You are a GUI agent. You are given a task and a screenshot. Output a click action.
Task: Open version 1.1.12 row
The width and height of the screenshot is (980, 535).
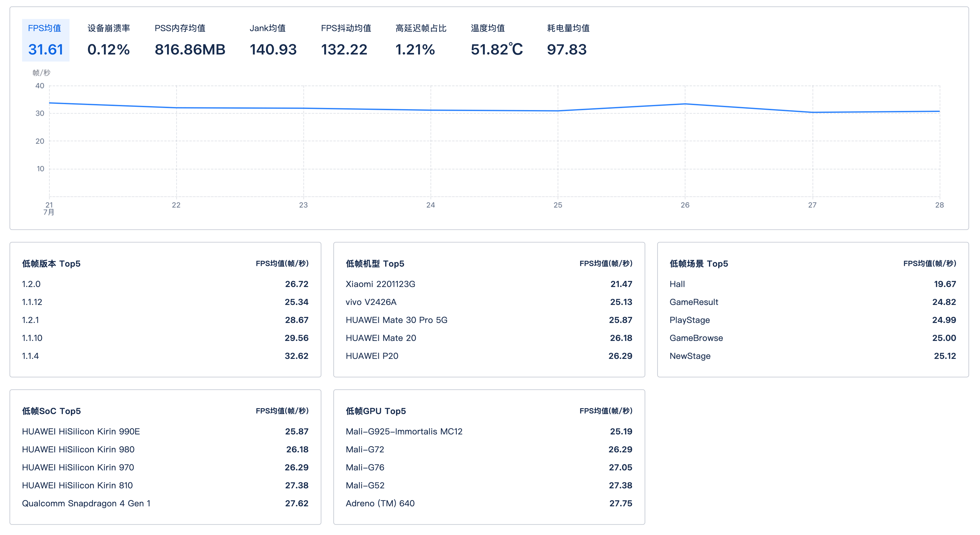(32, 302)
